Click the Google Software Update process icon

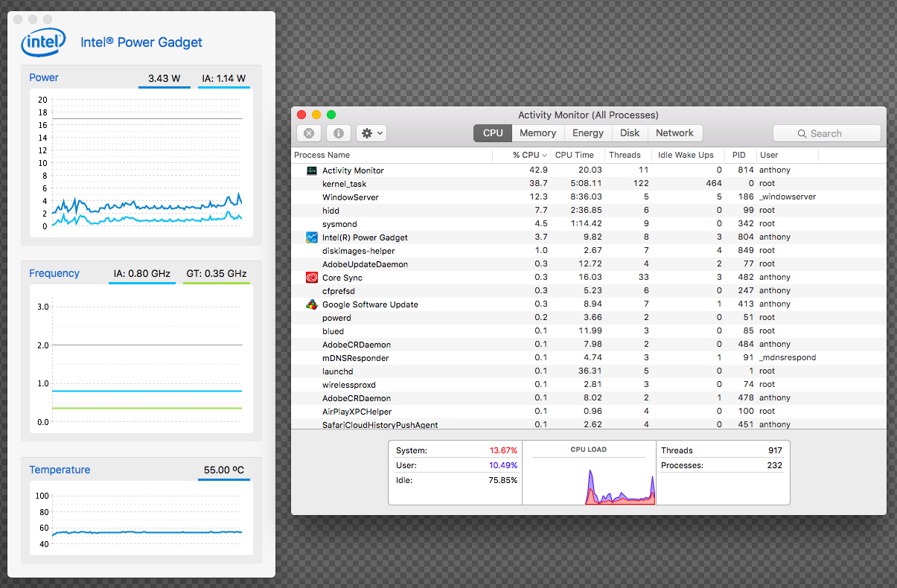pos(312,304)
